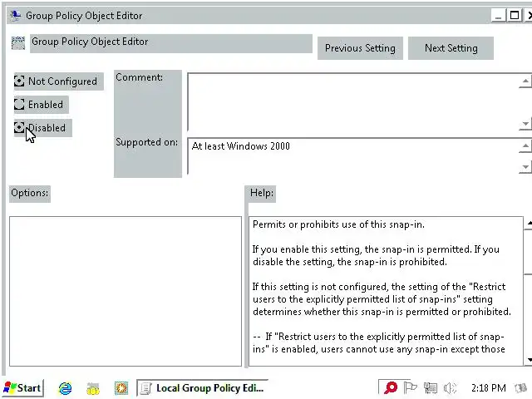This screenshot has width=532, height=399.
Task: Open the flag notification tray icon
Action: (410, 387)
